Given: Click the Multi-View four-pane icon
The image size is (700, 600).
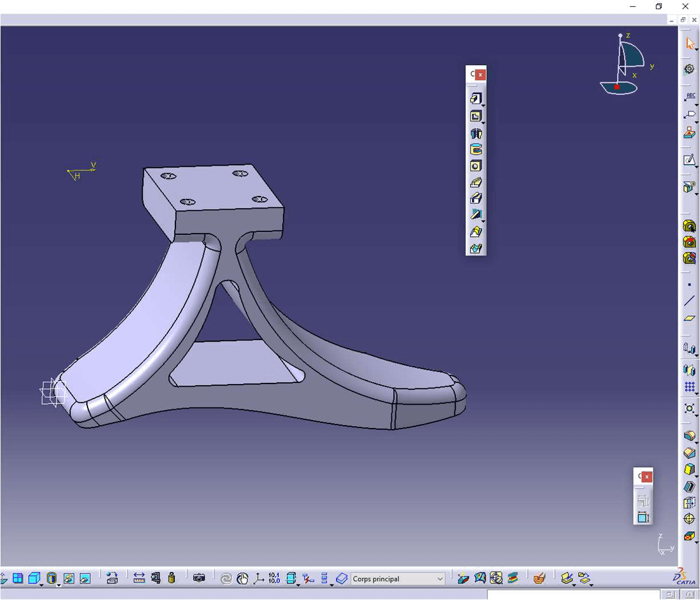Looking at the screenshot, I should [x=18, y=578].
